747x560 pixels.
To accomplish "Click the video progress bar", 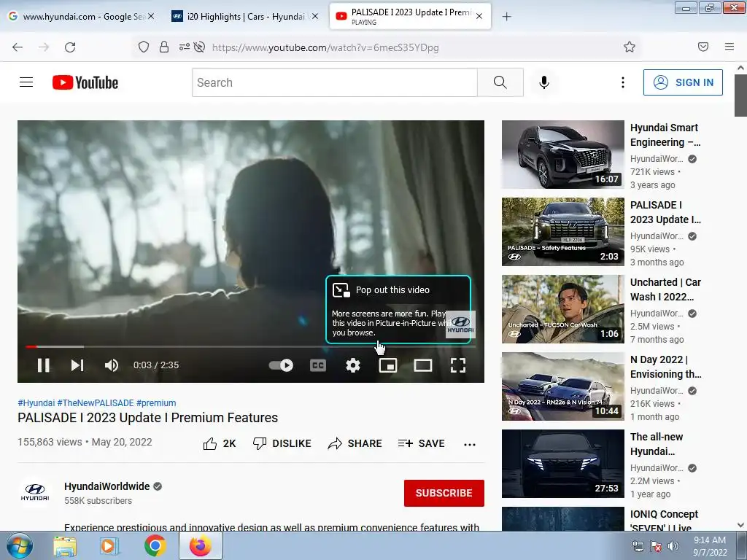I will pos(251,346).
